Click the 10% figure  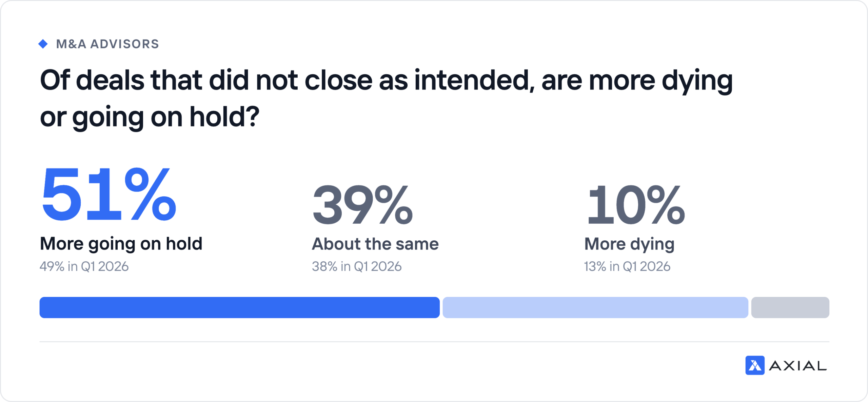point(636,205)
